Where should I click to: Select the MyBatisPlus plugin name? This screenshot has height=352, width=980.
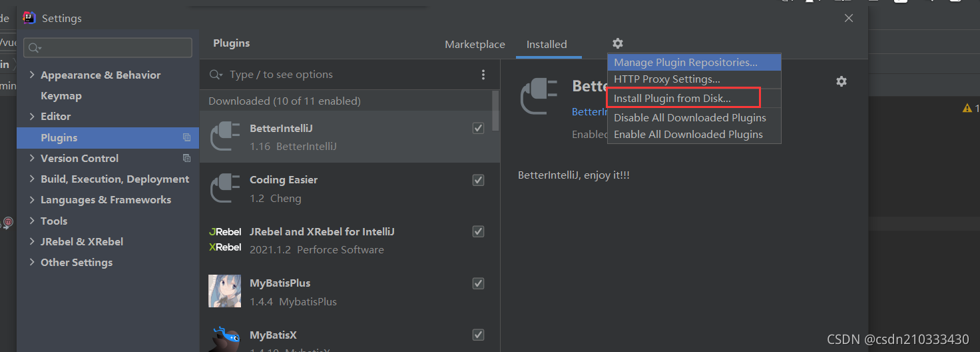coord(280,283)
